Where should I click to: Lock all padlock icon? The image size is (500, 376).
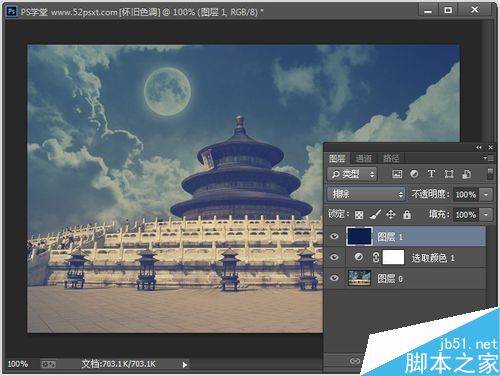tap(407, 214)
